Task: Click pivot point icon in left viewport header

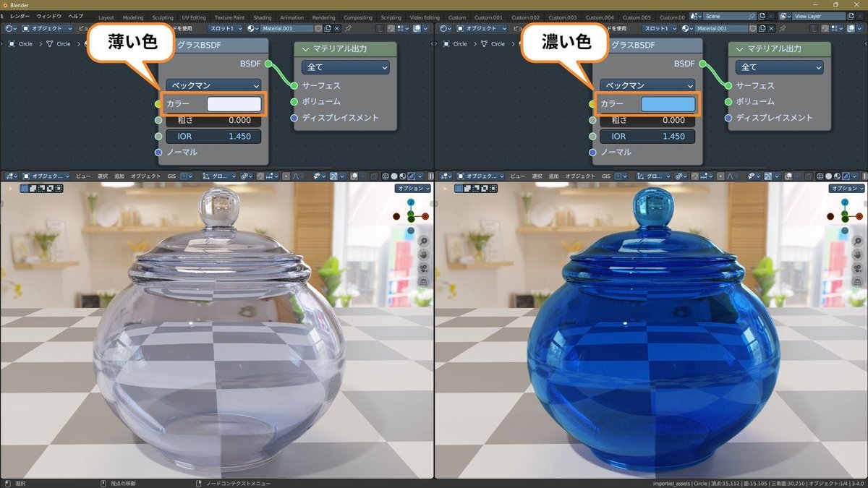Action: coord(247,176)
